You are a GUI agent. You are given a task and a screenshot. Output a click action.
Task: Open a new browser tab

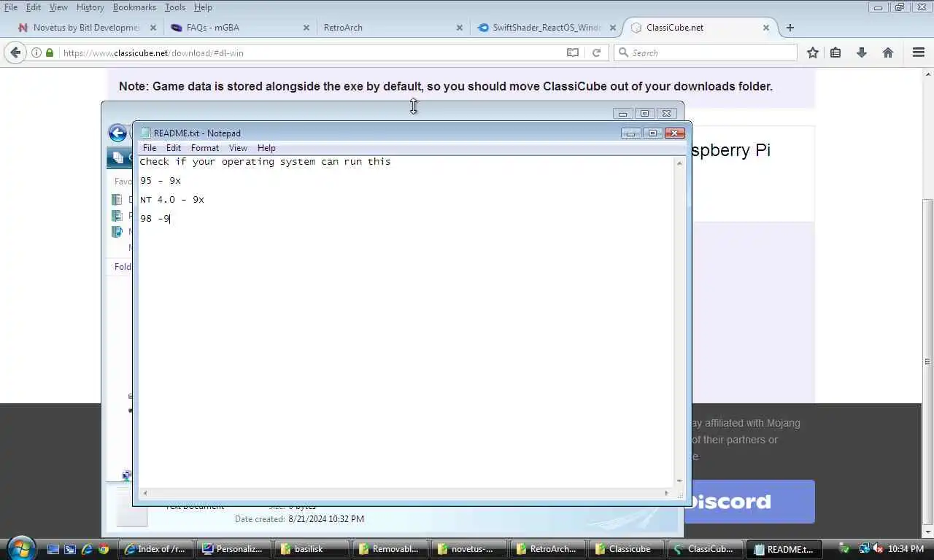point(790,28)
